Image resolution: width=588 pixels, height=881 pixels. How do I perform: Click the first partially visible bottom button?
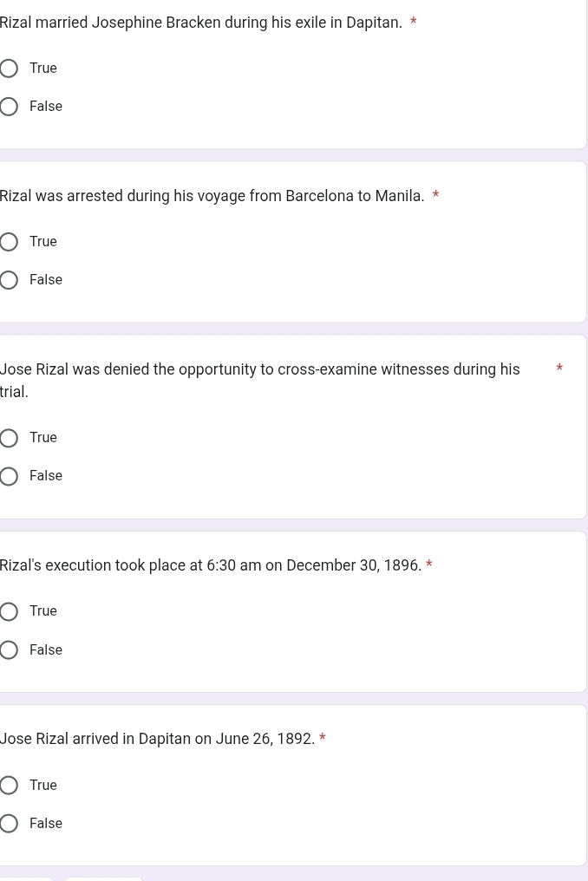pos(26,878)
